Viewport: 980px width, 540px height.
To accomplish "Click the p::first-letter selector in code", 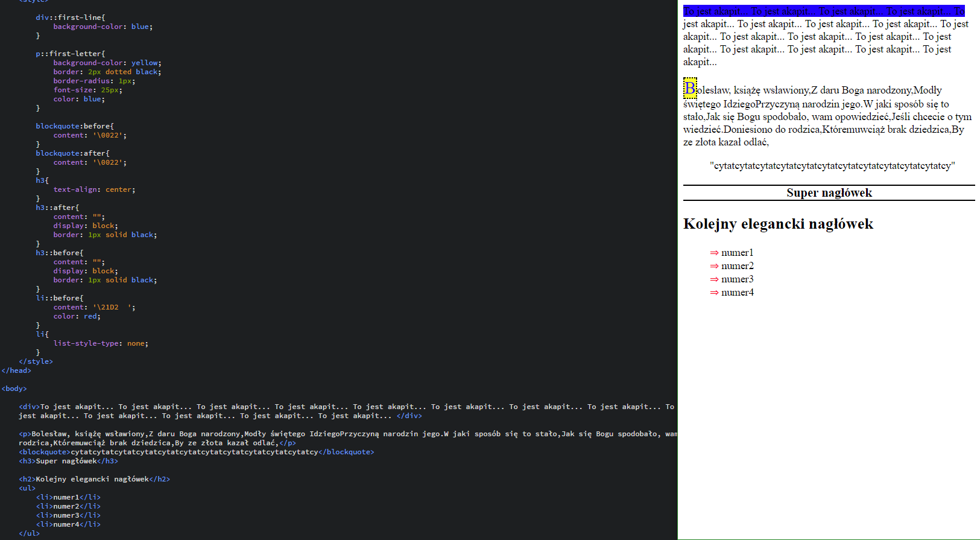I will coord(69,54).
